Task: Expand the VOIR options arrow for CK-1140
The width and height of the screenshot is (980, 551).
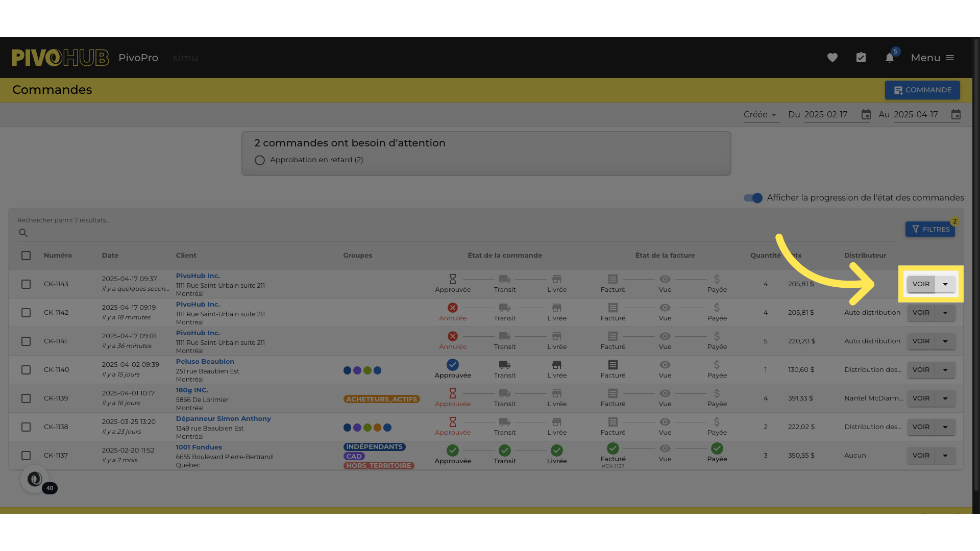Action: [945, 370]
